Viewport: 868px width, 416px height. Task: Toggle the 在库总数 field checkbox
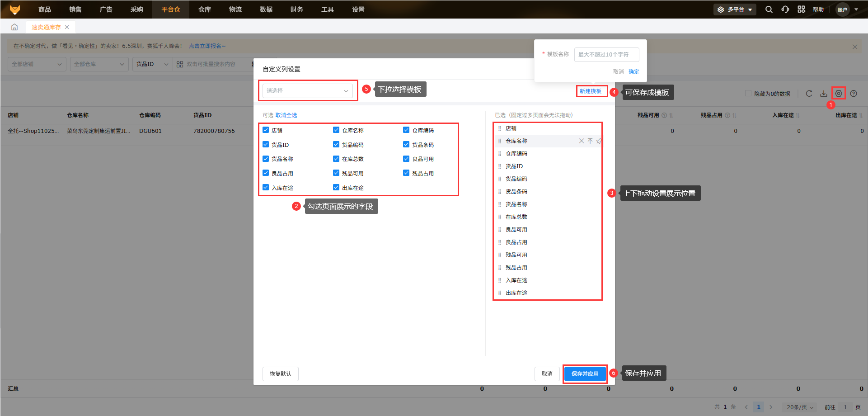(336, 159)
